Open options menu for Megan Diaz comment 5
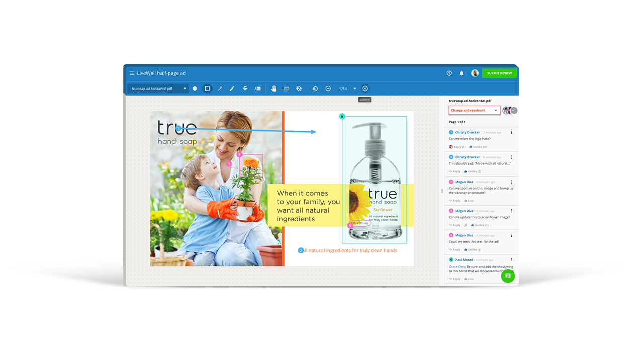 click(512, 235)
